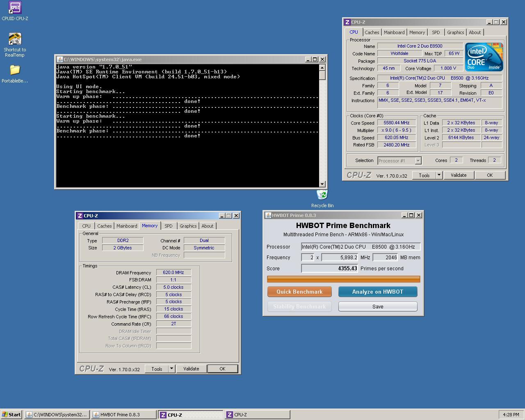Click memory Type value DDR2
525x420 pixels.
[123, 240]
